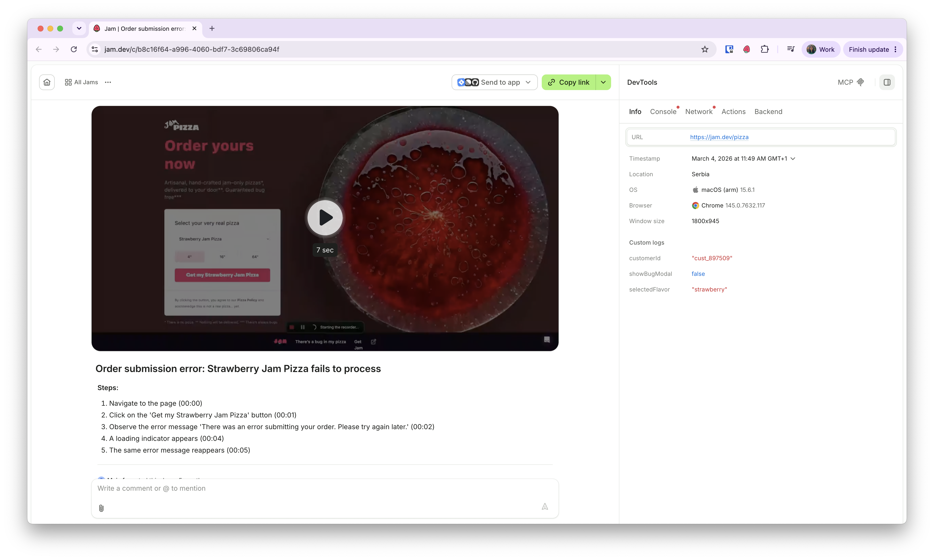Click the comment input field
This screenshot has width=934, height=560.
tap(325, 488)
